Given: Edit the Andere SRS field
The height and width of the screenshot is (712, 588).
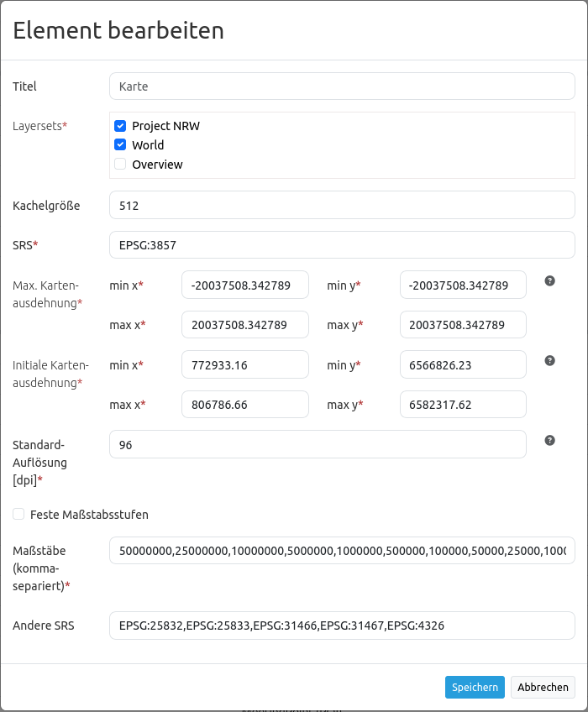Looking at the screenshot, I should (342, 625).
